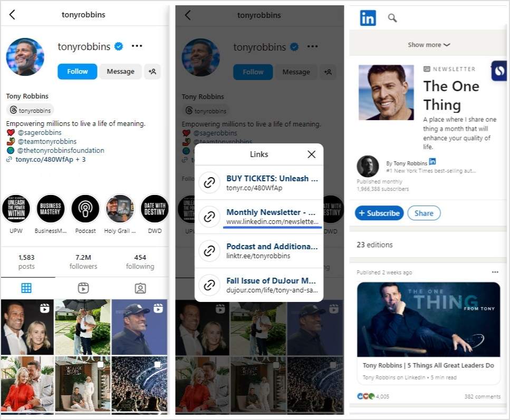View 382 comments on the article
This screenshot has width=510, height=420.
tap(483, 396)
